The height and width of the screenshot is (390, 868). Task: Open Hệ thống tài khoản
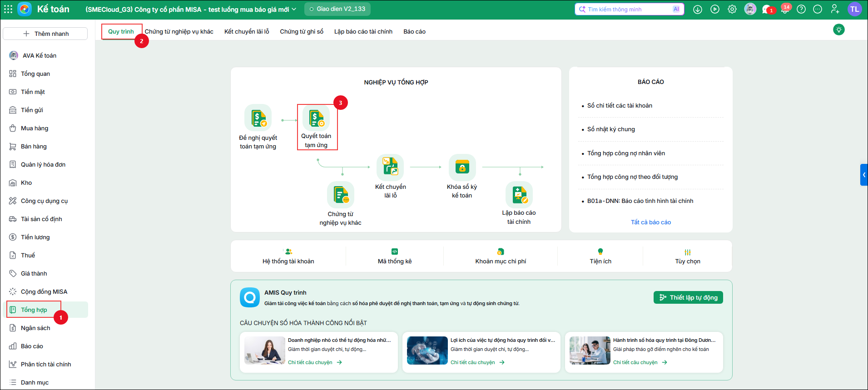tap(288, 257)
